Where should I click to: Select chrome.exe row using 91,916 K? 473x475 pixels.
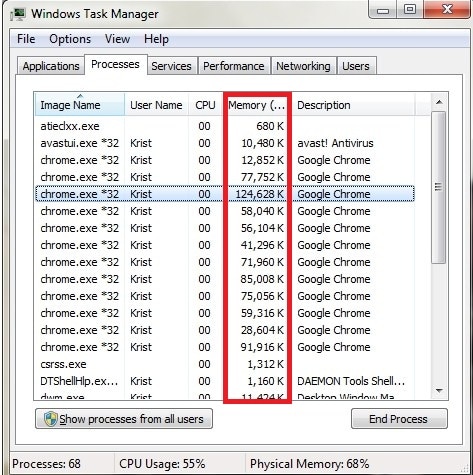click(x=224, y=347)
